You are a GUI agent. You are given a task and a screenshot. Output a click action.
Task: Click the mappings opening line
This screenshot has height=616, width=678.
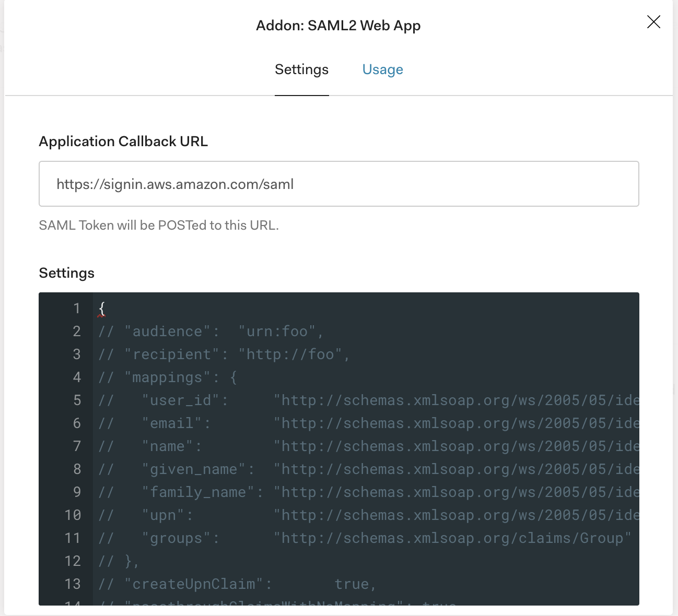pyautogui.click(x=167, y=377)
